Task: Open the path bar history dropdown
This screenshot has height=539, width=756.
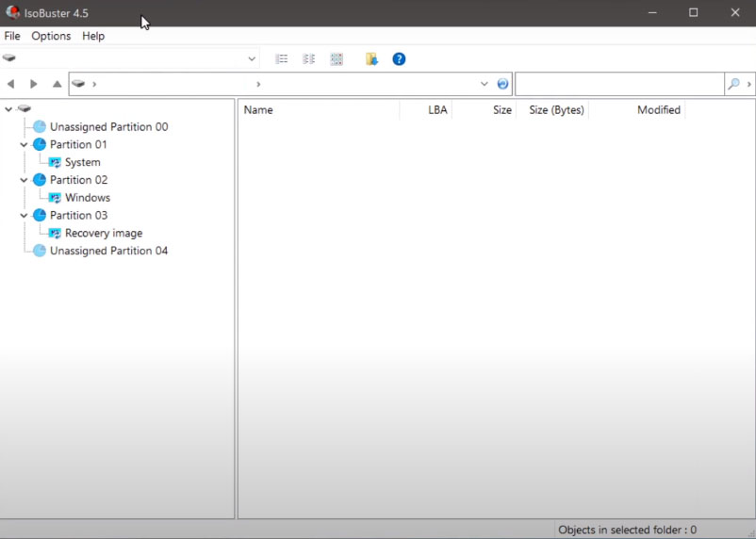Action: pyautogui.click(x=485, y=84)
